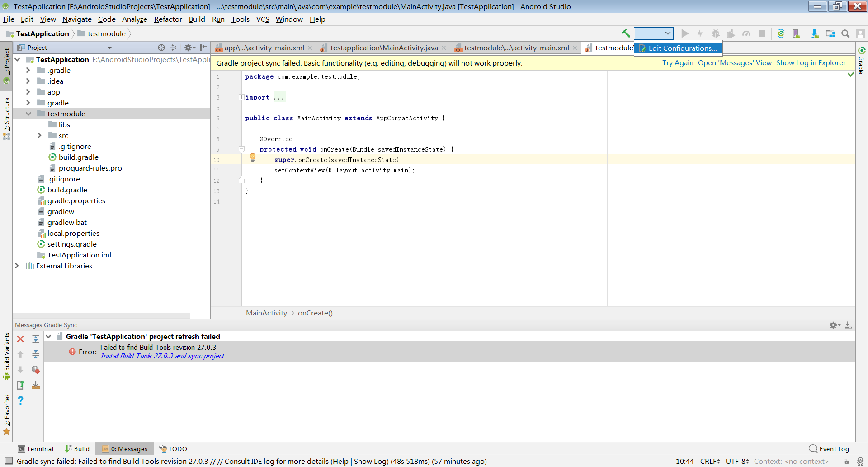Open the TODO tool window
Viewport: 868px width, 467px height.
coord(173,449)
